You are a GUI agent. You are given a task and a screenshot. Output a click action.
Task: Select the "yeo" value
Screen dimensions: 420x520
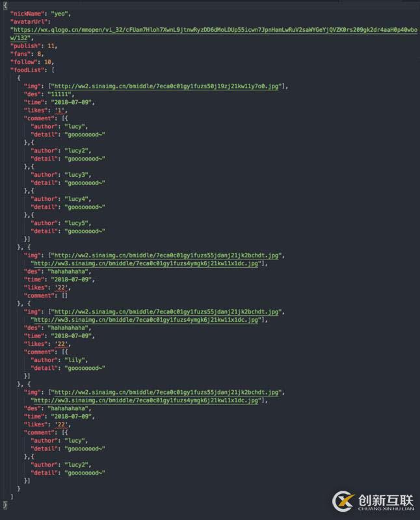59,14
